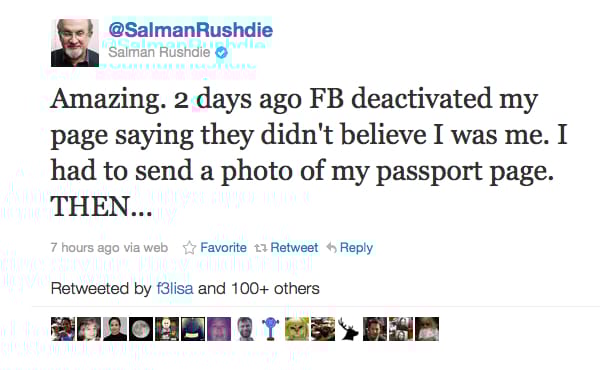Open the first retweeter avatar
Screen dimensions: 613x370
(63, 329)
